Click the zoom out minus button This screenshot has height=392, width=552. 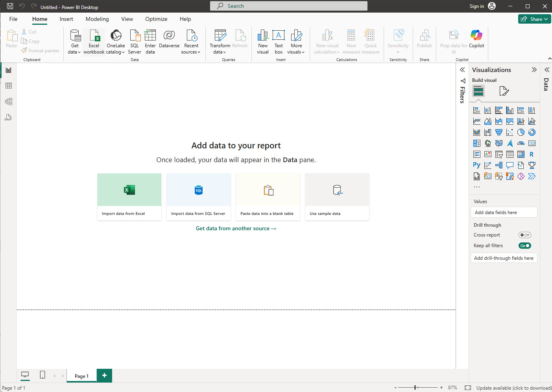pyautogui.click(x=395, y=388)
